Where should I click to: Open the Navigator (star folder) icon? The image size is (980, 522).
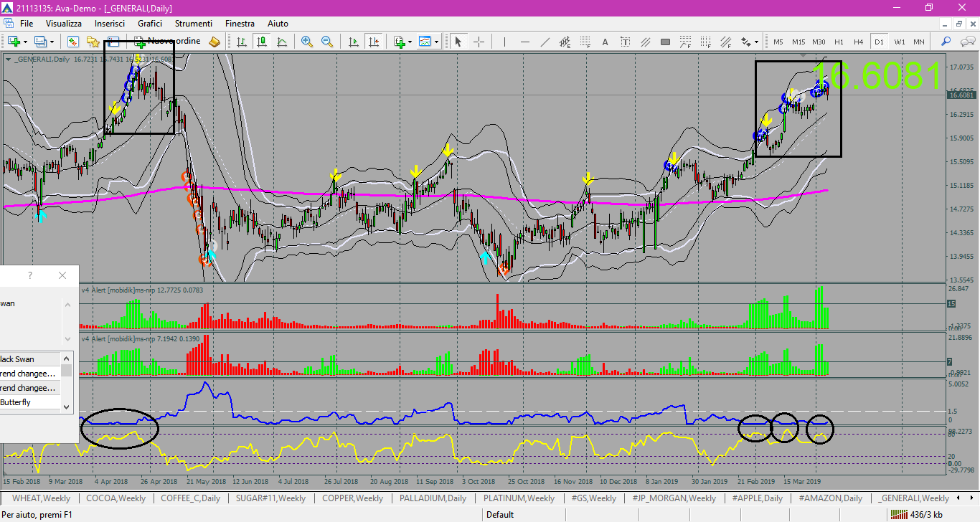pos(93,42)
